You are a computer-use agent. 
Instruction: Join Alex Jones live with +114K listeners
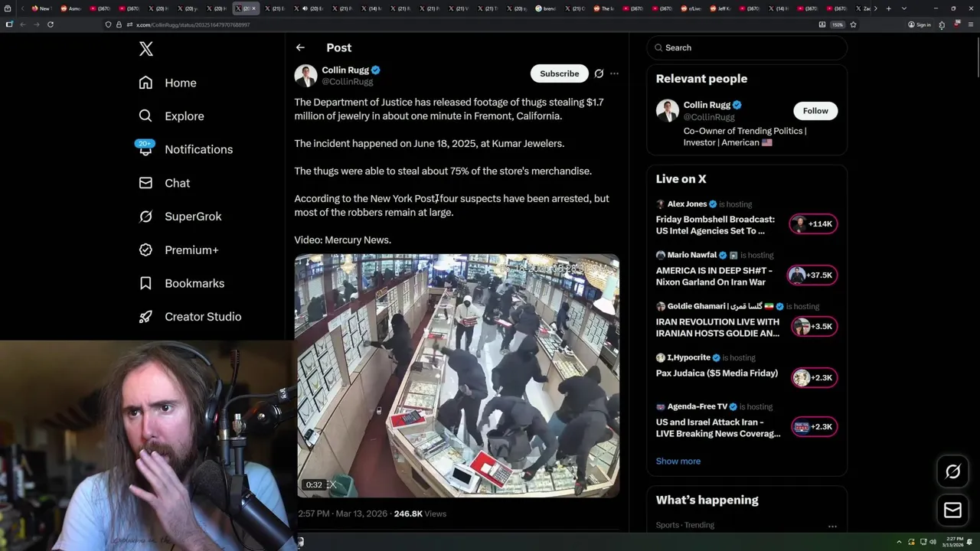pos(813,223)
